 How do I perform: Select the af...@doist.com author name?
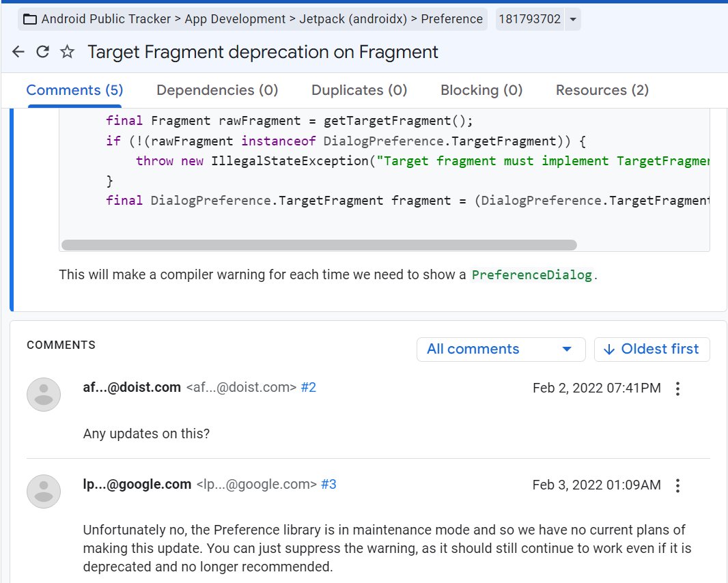click(x=132, y=387)
